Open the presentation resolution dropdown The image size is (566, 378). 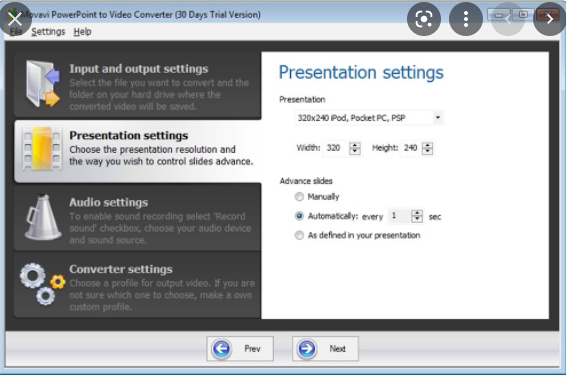(x=437, y=118)
